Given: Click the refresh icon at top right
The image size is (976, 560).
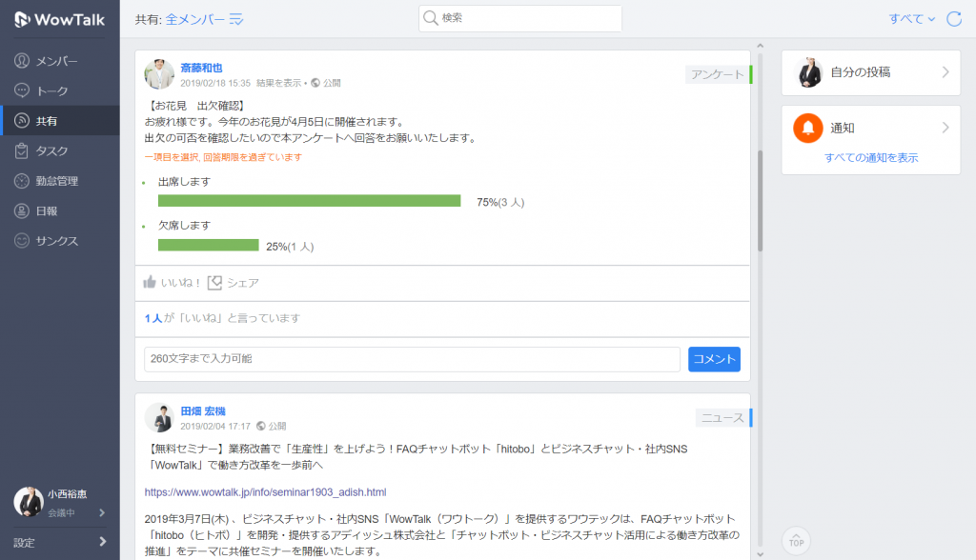Looking at the screenshot, I should [x=953, y=19].
